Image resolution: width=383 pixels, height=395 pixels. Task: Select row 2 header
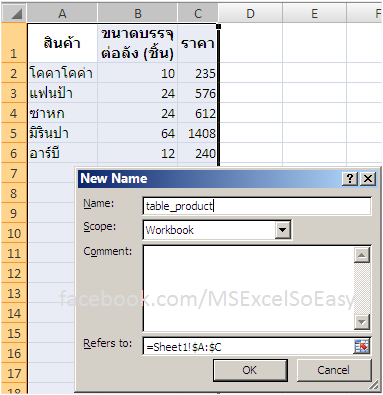tap(14, 73)
